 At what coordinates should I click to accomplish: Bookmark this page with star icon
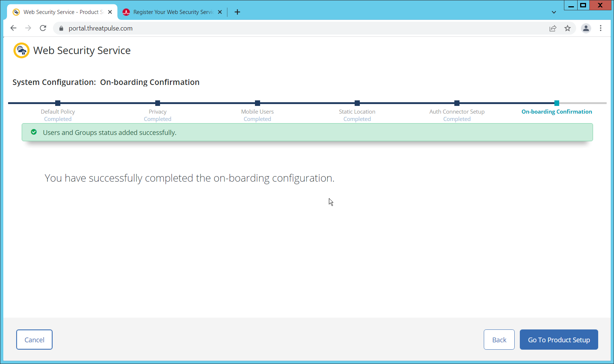(568, 28)
